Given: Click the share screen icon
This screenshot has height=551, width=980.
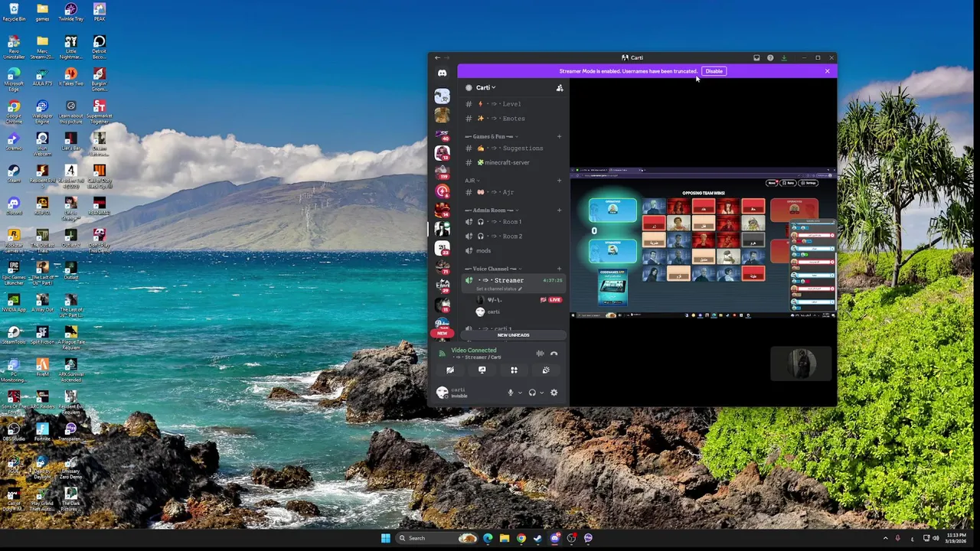Looking at the screenshot, I should pos(482,370).
